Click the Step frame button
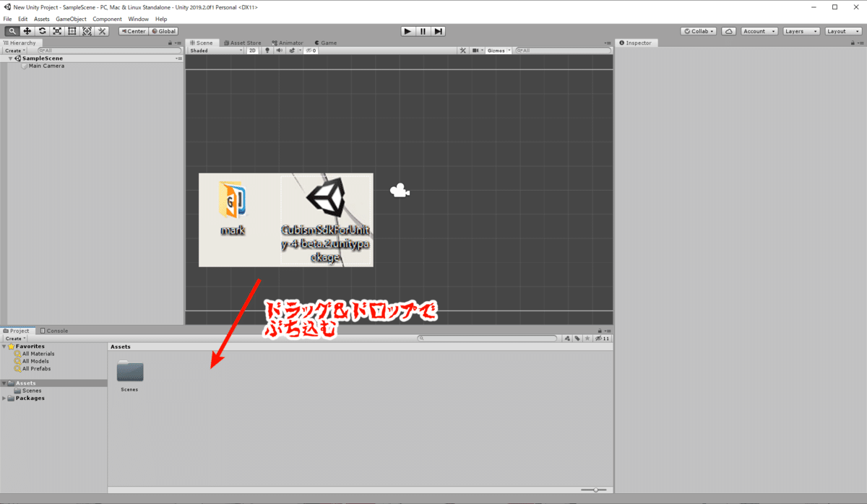The height and width of the screenshot is (504, 867). [x=438, y=31]
